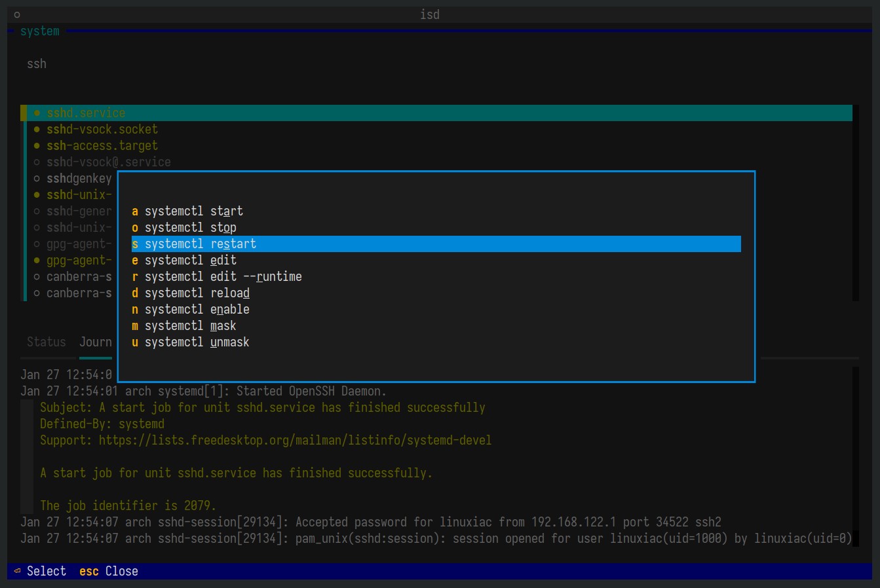Click the circle icon in title bar
This screenshot has width=880, height=588.
[x=17, y=14]
